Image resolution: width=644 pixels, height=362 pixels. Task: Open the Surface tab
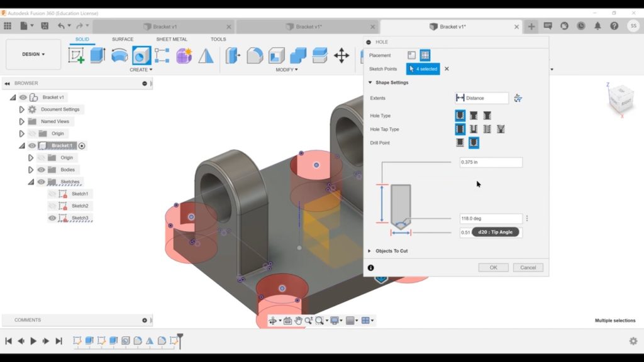[123, 39]
